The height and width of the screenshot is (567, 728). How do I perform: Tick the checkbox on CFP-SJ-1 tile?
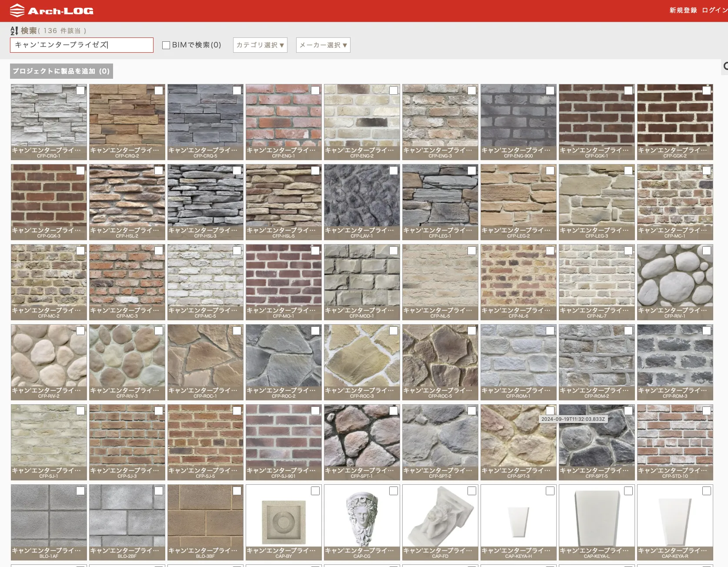click(x=80, y=411)
